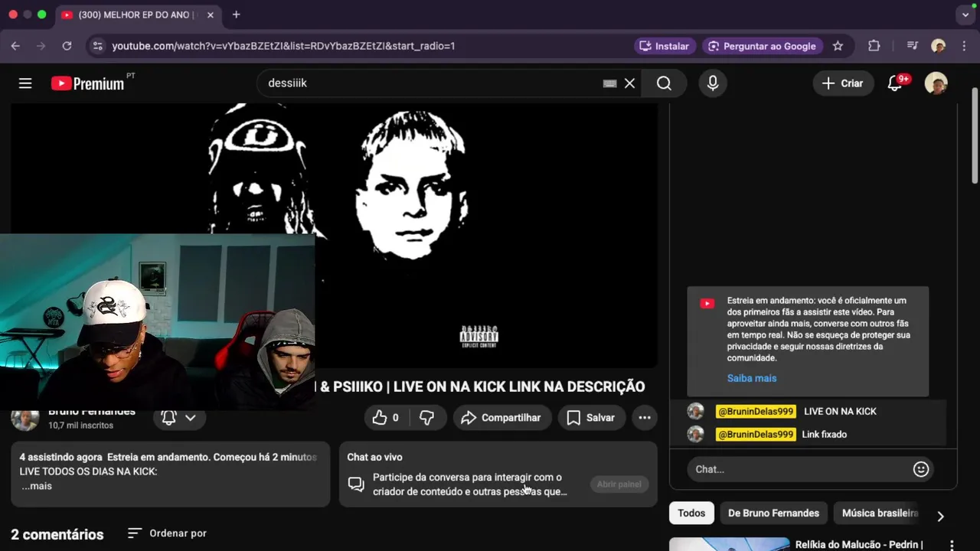Select the Todos filter chip
Image resolution: width=980 pixels, height=551 pixels.
point(691,514)
